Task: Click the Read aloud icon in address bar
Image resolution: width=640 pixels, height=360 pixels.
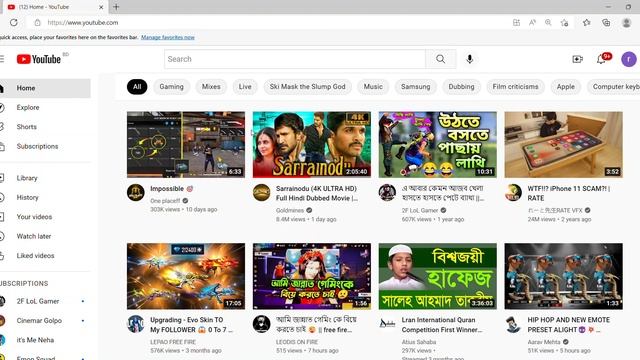Action: pos(532,22)
